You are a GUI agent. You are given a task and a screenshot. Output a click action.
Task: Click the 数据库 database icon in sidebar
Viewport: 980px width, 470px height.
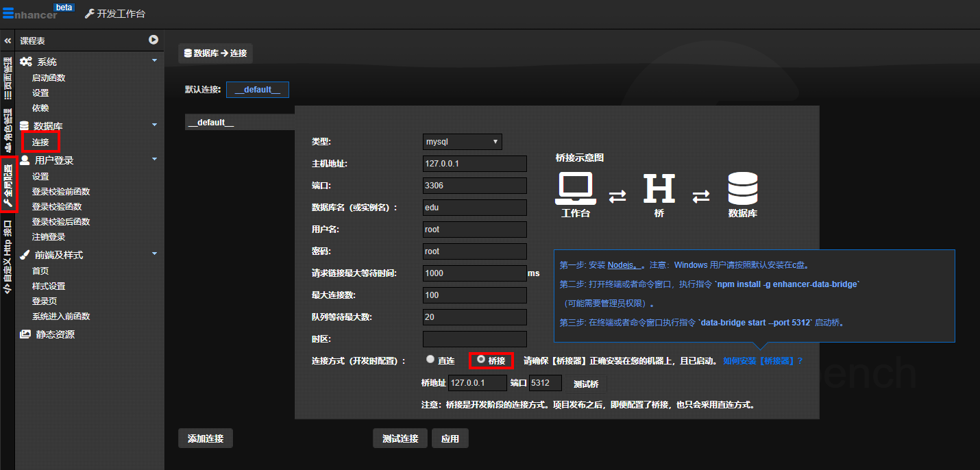pyautogui.click(x=25, y=126)
